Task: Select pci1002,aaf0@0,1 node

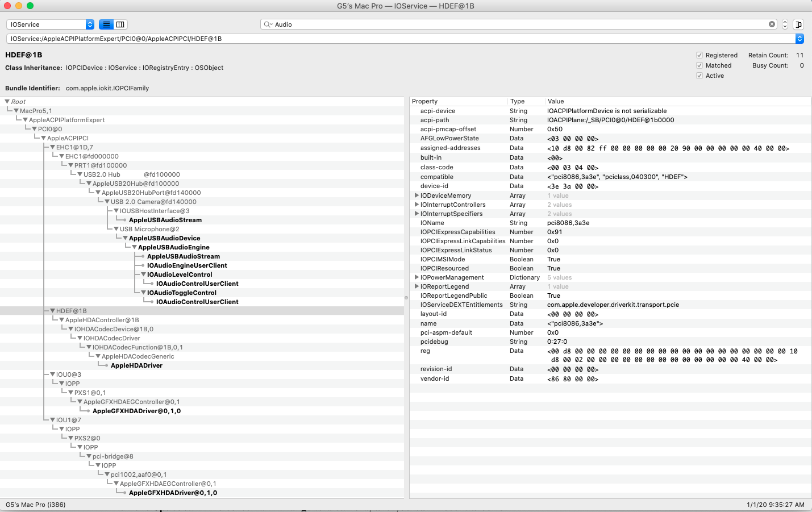Action: [139, 474]
